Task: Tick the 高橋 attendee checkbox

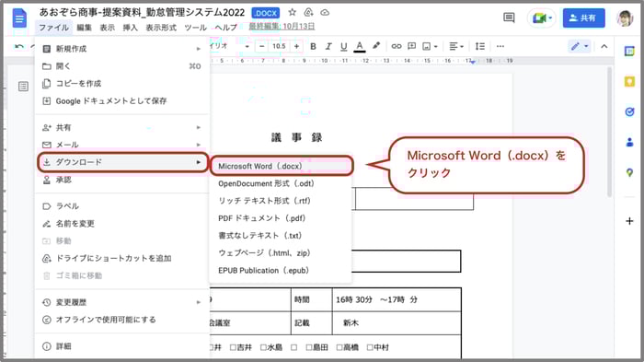Action: [x=339, y=347]
